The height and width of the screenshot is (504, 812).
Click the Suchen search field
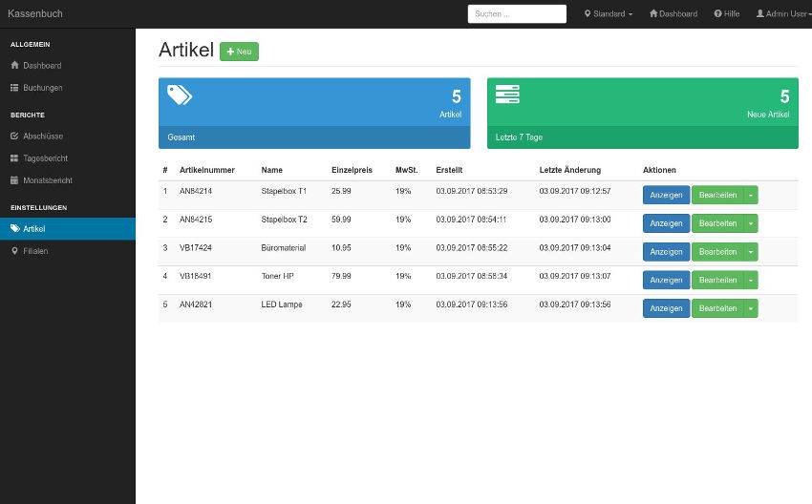pyautogui.click(x=517, y=14)
